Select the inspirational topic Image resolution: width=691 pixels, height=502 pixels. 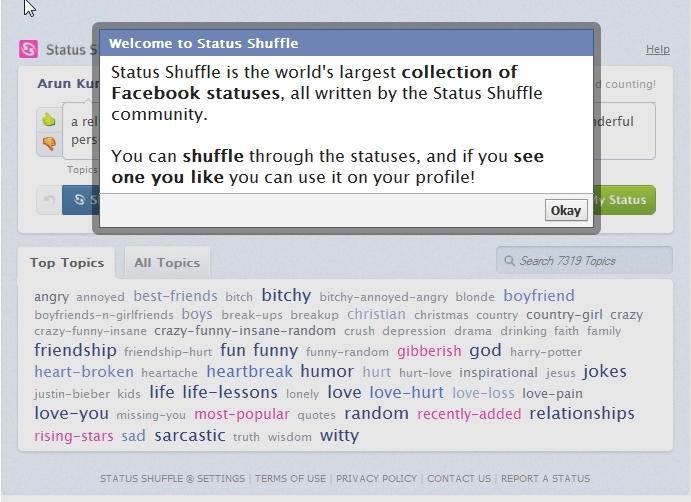498,373
